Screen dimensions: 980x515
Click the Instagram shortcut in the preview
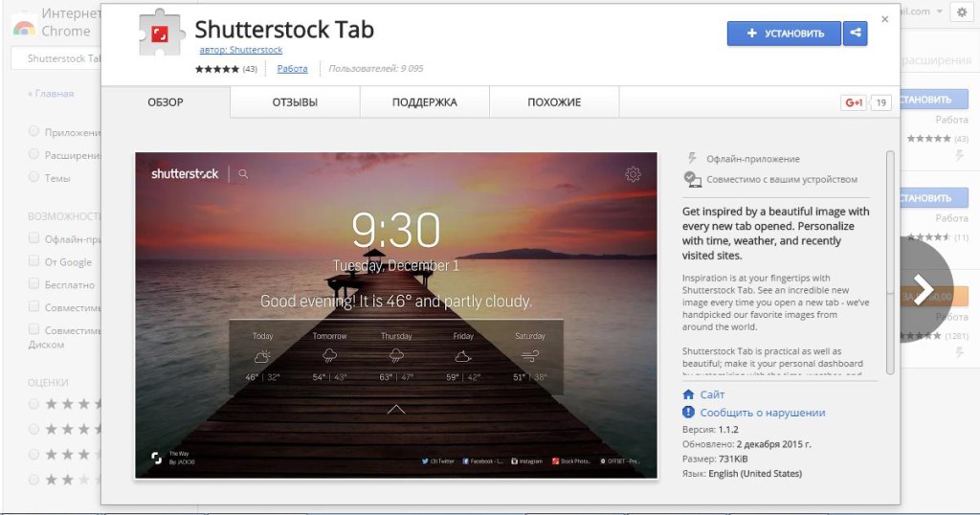(x=527, y=461)
